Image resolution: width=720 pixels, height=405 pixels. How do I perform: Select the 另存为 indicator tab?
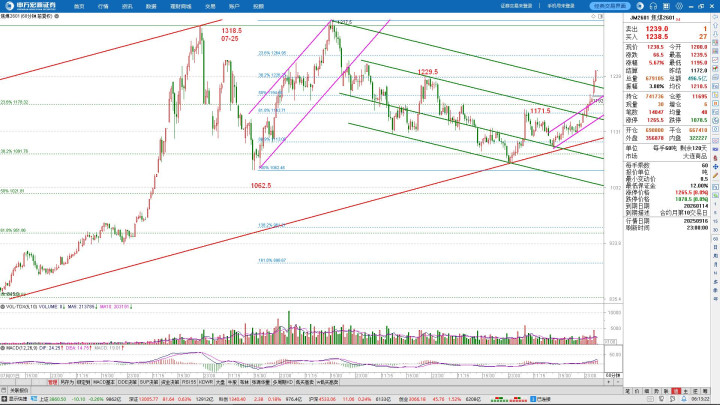coord(67,382)
